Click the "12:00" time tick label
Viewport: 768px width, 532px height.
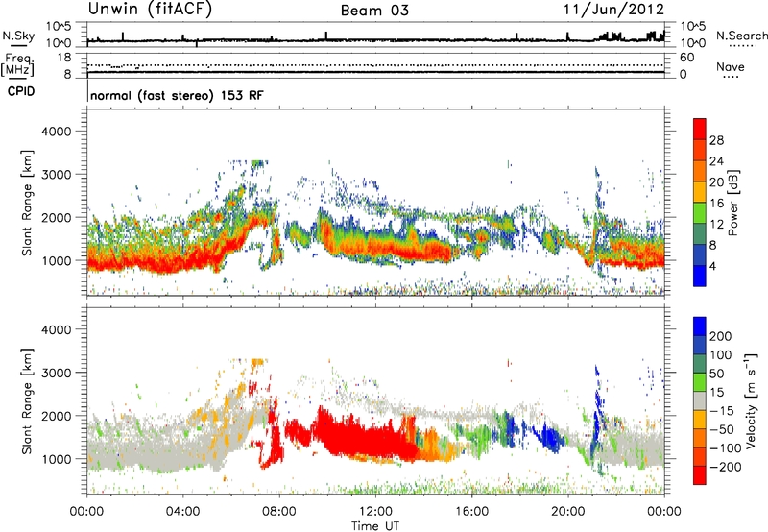coord(375,512)
